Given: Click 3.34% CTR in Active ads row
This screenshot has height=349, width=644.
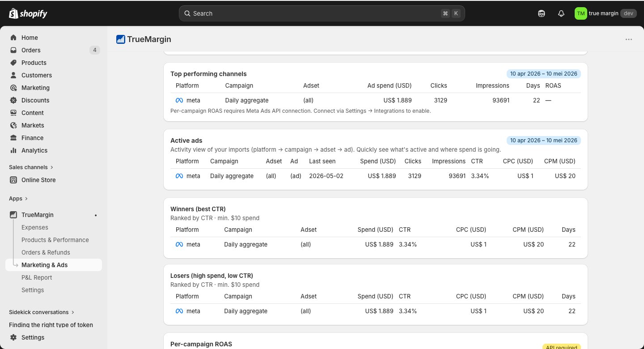Looking at the screenshot, I should pos(480,176).
